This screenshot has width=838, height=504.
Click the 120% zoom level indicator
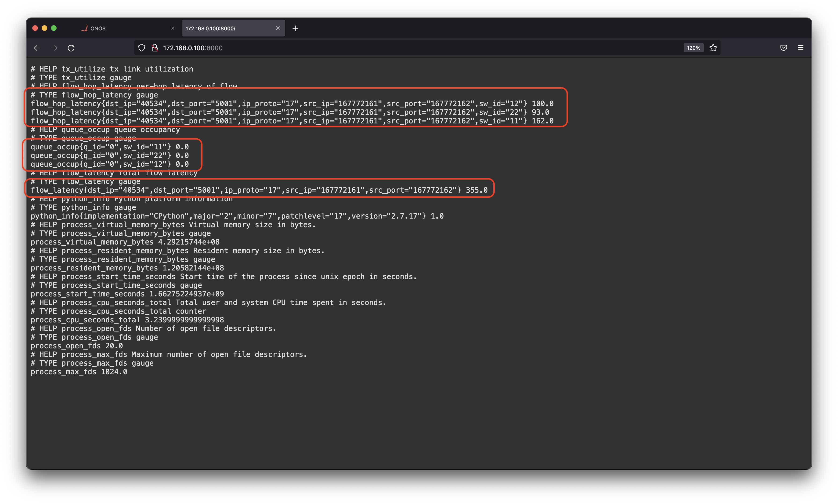[x=693, y=48]
